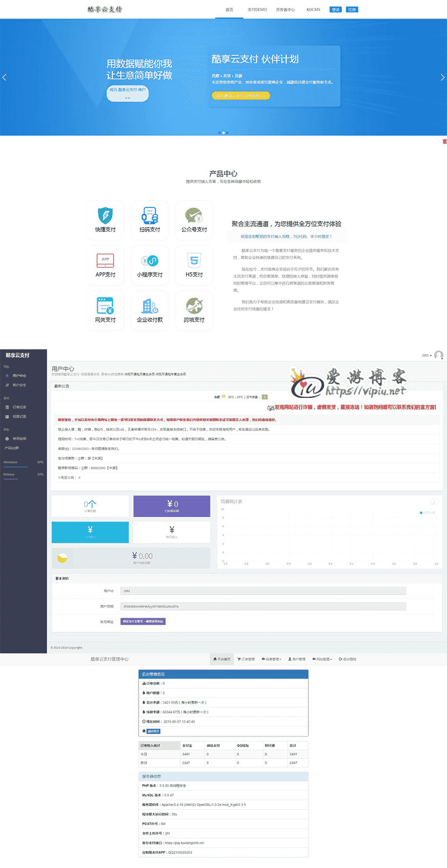The width and height of the screenshot is (447, 868).
Task: Select the 扫码支付 product icon
Action: [150, 215]
